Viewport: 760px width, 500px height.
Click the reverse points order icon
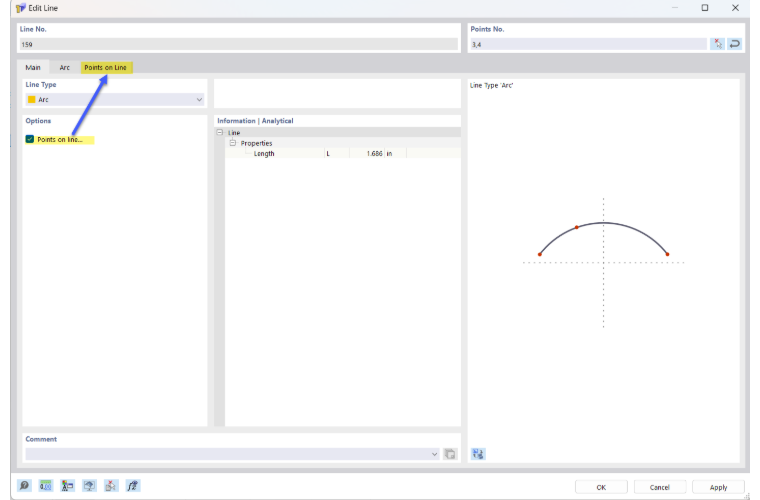click(735, 44)
